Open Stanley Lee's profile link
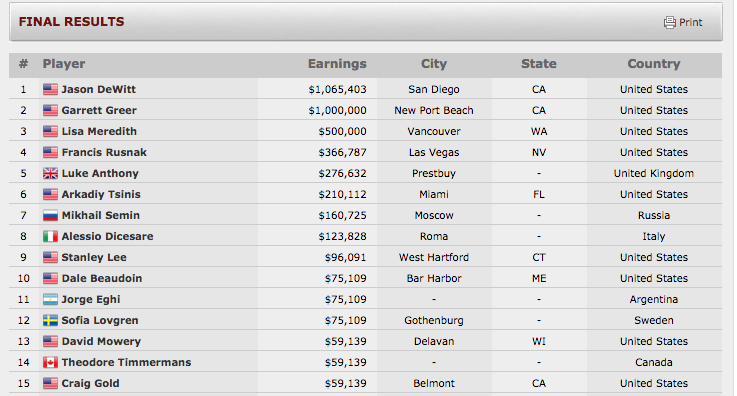This screenshot has height=396, width=737. pos(94,257)
